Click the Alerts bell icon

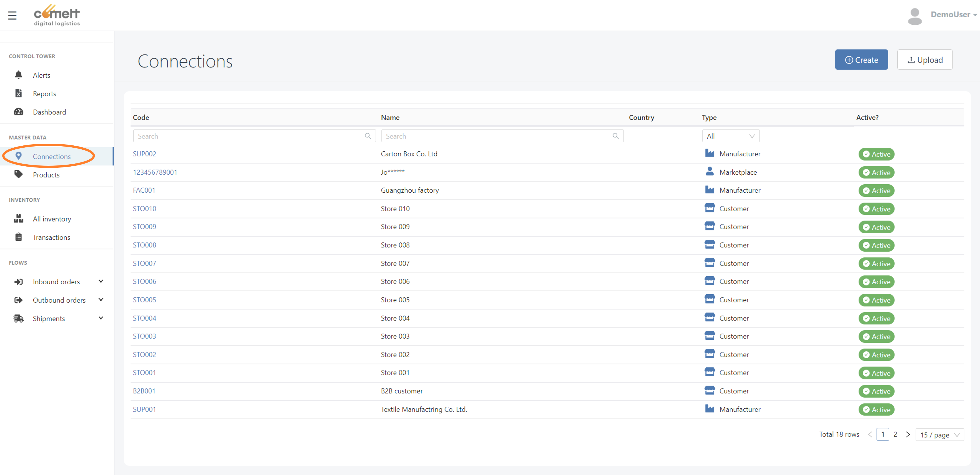(18, 75)
